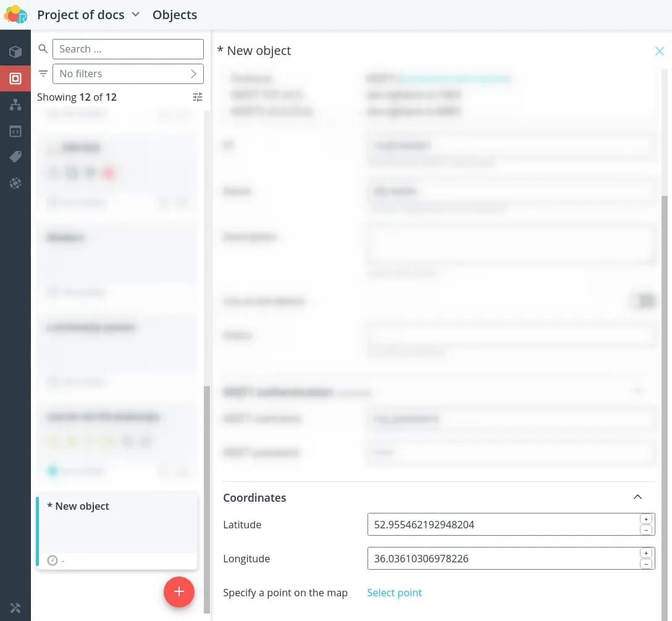The image size is (672, 621).
Task: Click the cube icon in left sidebar
Action: [15, 52]
